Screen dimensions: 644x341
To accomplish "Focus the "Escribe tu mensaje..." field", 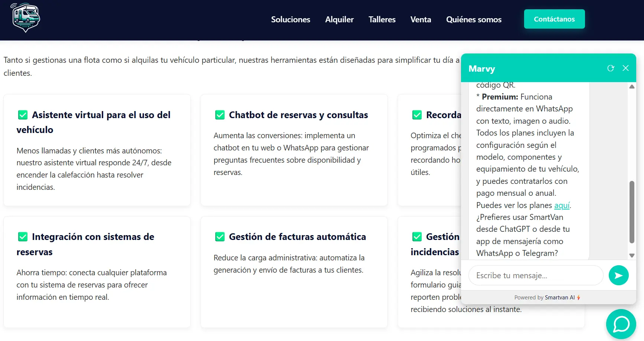I will coord(536,275).
